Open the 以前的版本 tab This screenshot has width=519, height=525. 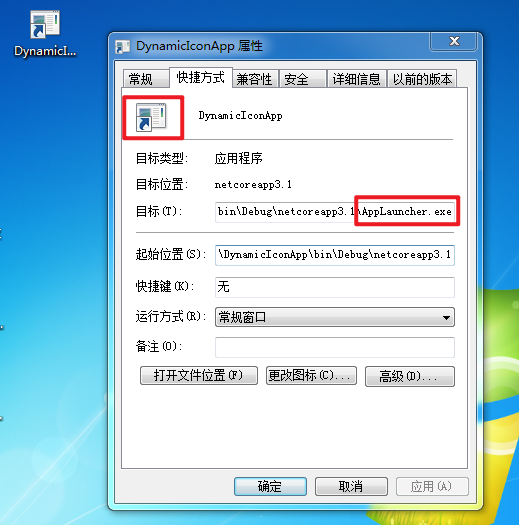pyautogui.click(x=422, y=79)
